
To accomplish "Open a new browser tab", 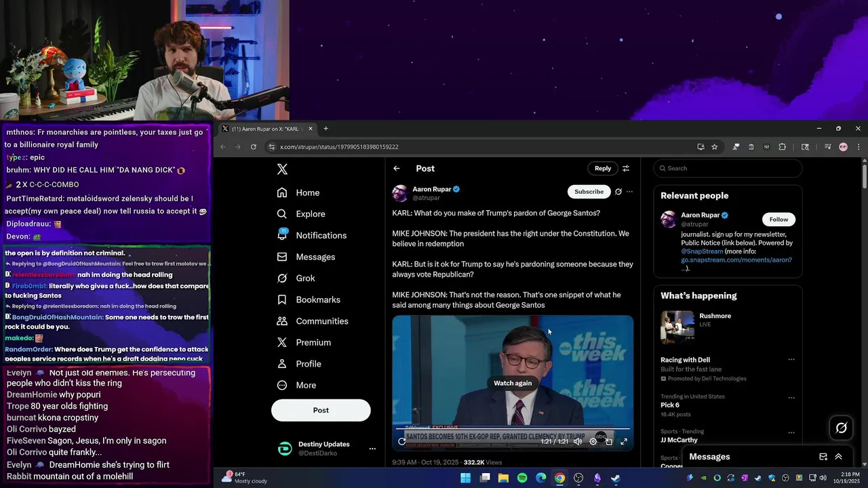I will coord(325,129).
